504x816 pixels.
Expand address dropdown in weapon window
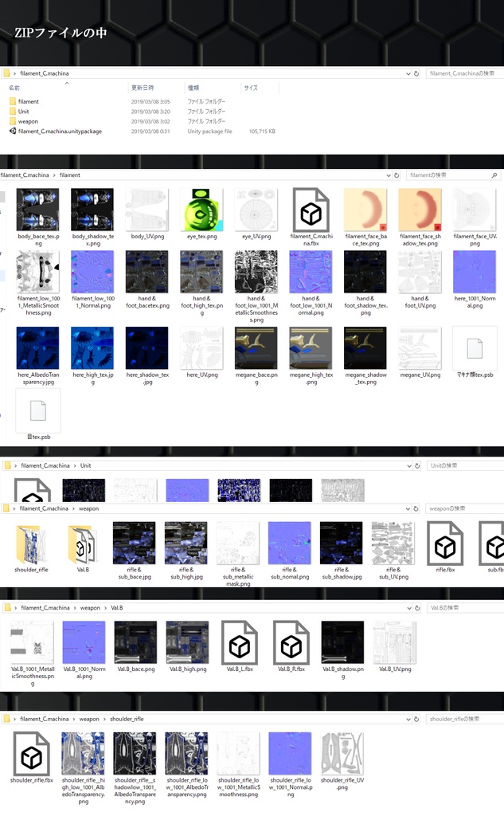pyautogui.click(x=408, y=508)
